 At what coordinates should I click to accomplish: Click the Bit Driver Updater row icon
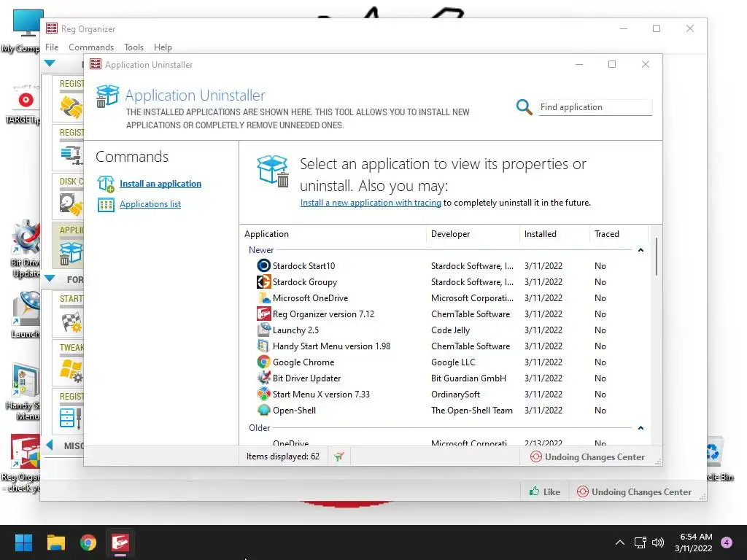[263, 378]
